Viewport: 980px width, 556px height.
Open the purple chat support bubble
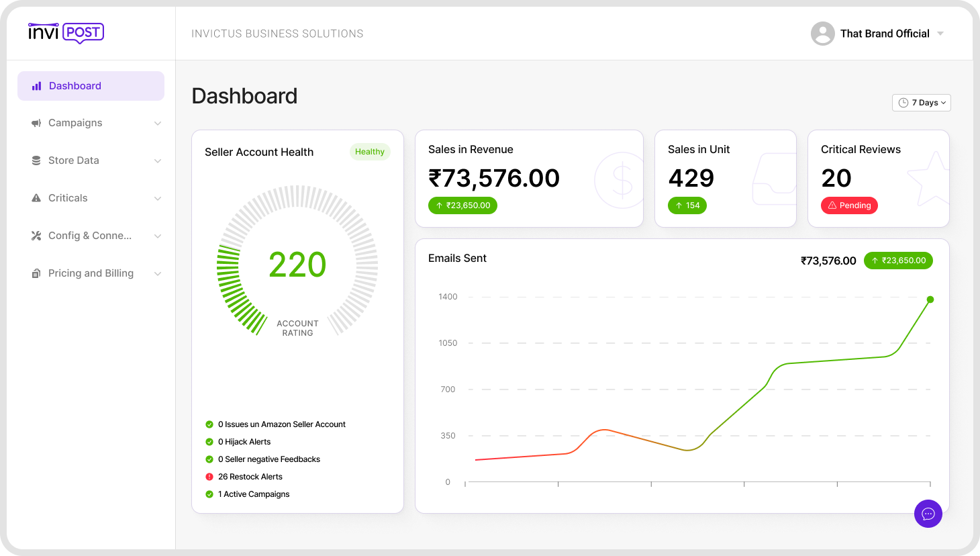[928, 514]
